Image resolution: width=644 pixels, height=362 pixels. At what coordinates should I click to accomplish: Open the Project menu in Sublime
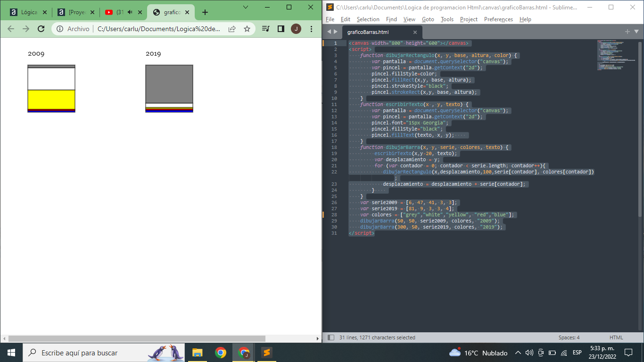(469, 19)
